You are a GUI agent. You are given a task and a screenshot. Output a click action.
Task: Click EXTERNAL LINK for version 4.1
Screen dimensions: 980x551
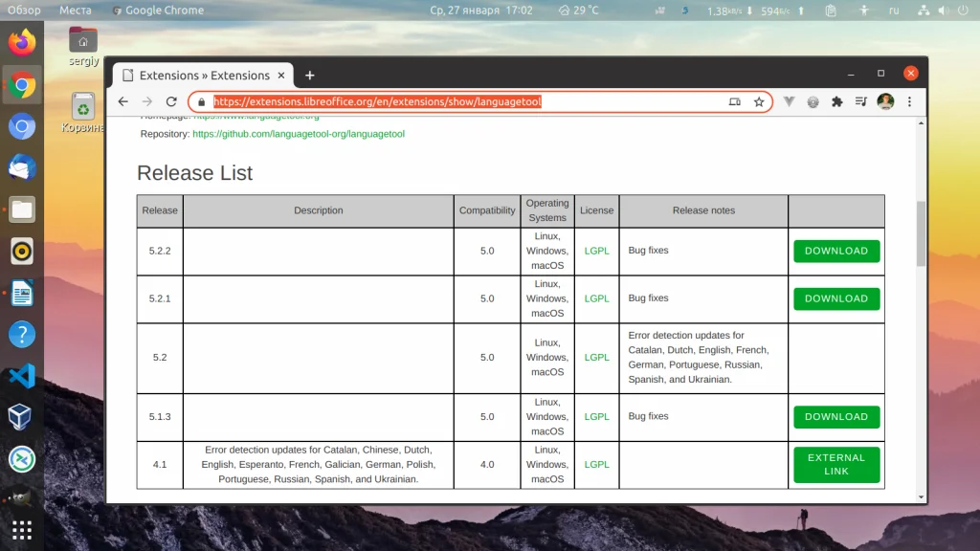pos(835,465)
